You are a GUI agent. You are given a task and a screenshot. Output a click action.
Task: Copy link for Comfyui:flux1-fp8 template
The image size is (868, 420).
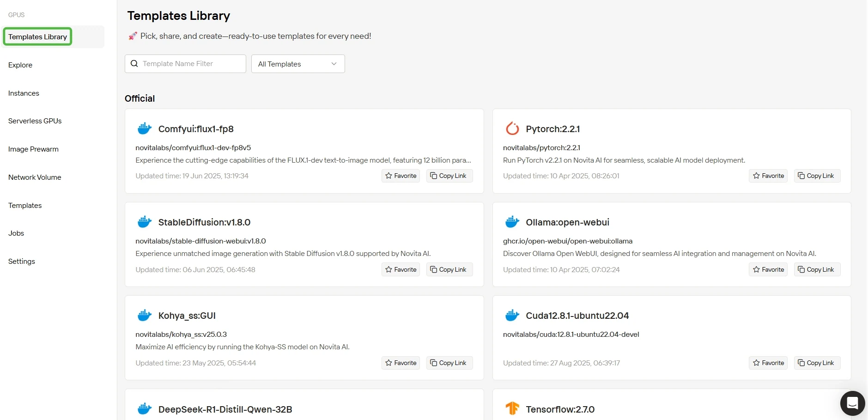point(449,176)
